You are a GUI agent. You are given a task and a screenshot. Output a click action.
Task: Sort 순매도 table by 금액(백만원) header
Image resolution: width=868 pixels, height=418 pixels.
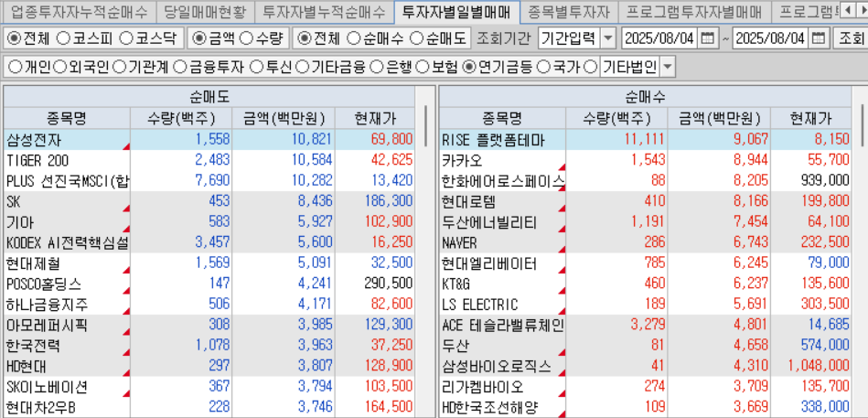pyautogui.click(x=284, y=118)
